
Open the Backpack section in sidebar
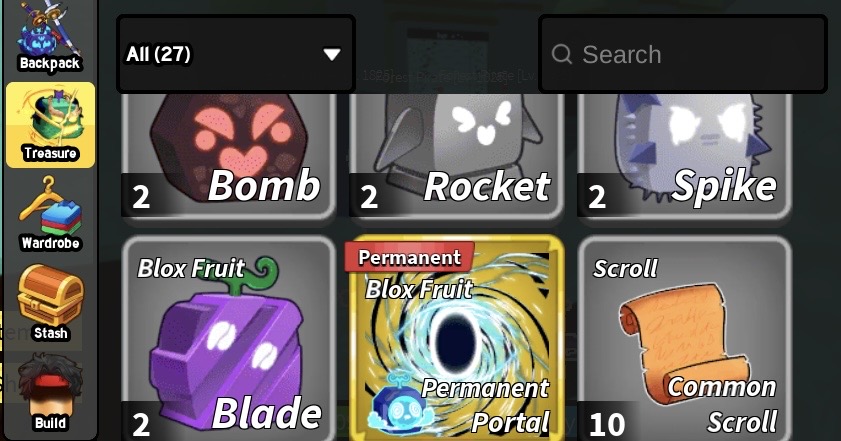(50, 38)
